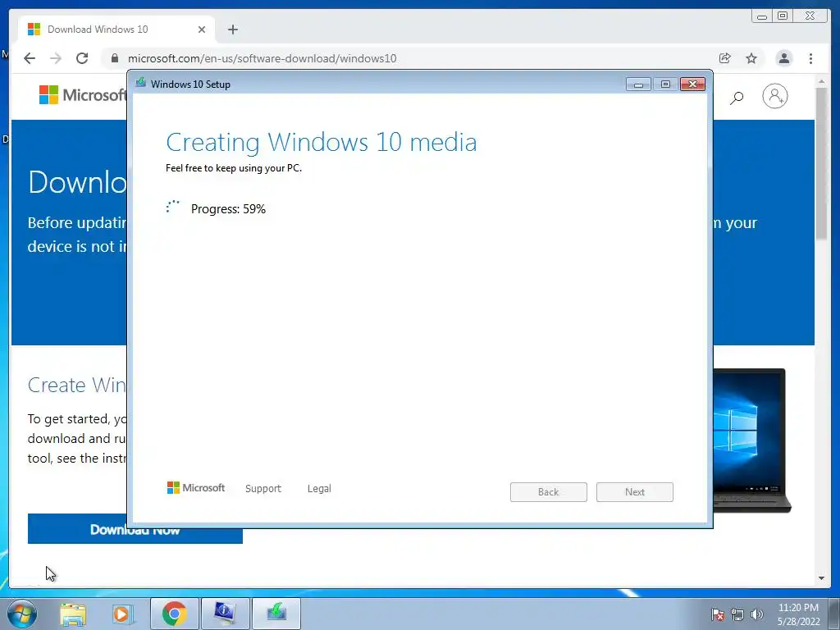Click the Download Now button on webpage

[135, 530]
